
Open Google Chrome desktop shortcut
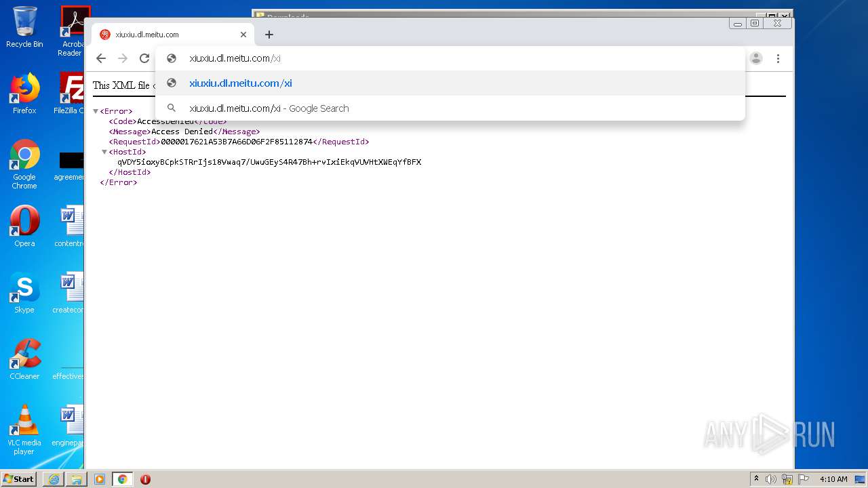click(x=24, y=164)
